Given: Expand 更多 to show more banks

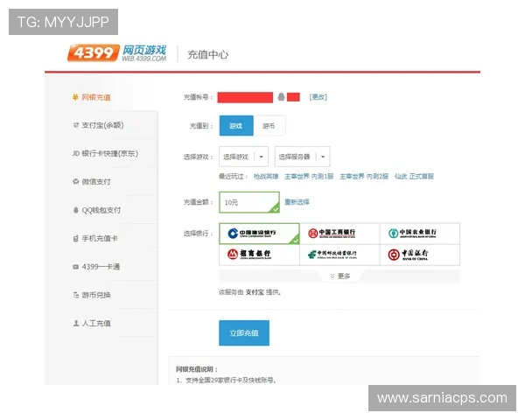Looking at the screenshot, I should [339, 276].
